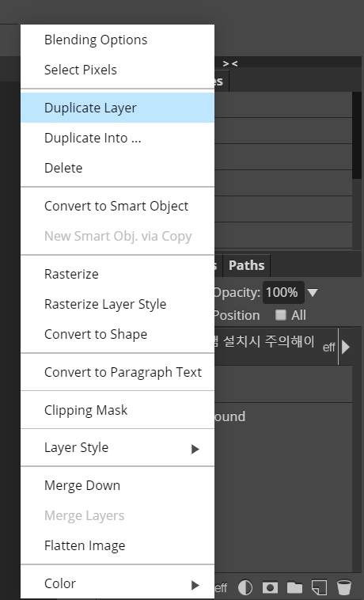364x600 pixels.
Task: Expand effects arrow on the text layer
Action: (346, 347)
